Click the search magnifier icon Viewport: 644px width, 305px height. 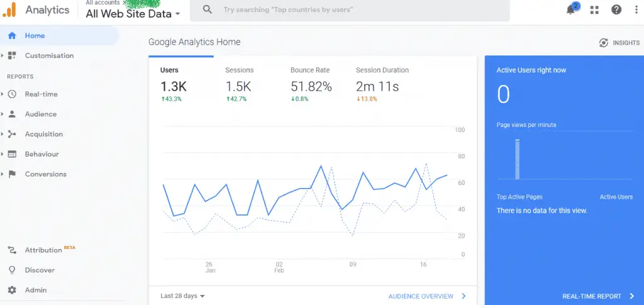(208, 9)
